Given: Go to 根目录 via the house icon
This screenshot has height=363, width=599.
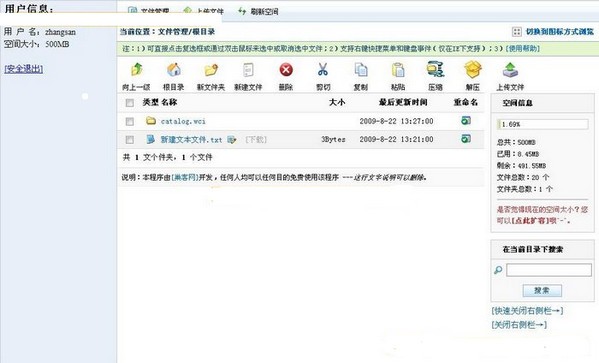Looking at the screenshot, I should [x=174, y=70].
